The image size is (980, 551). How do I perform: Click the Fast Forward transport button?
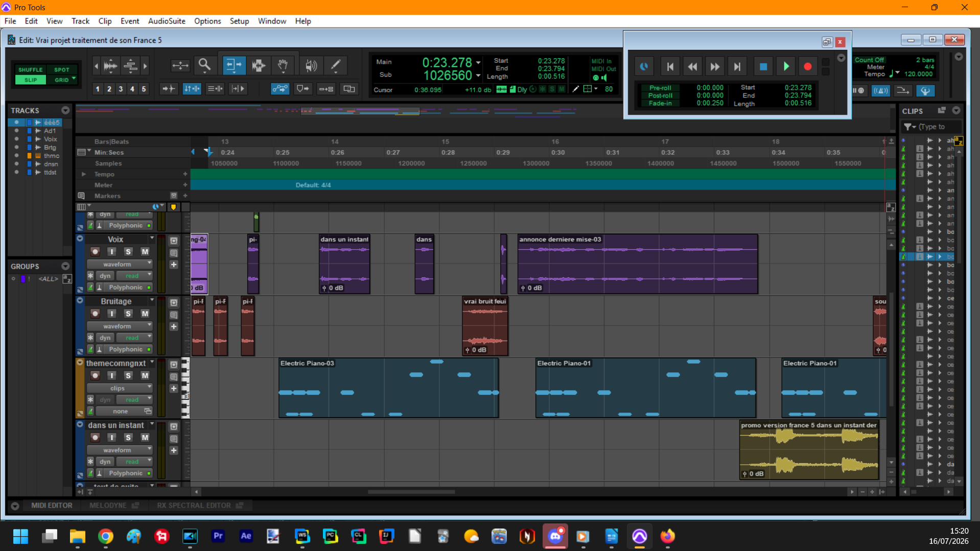715,66
